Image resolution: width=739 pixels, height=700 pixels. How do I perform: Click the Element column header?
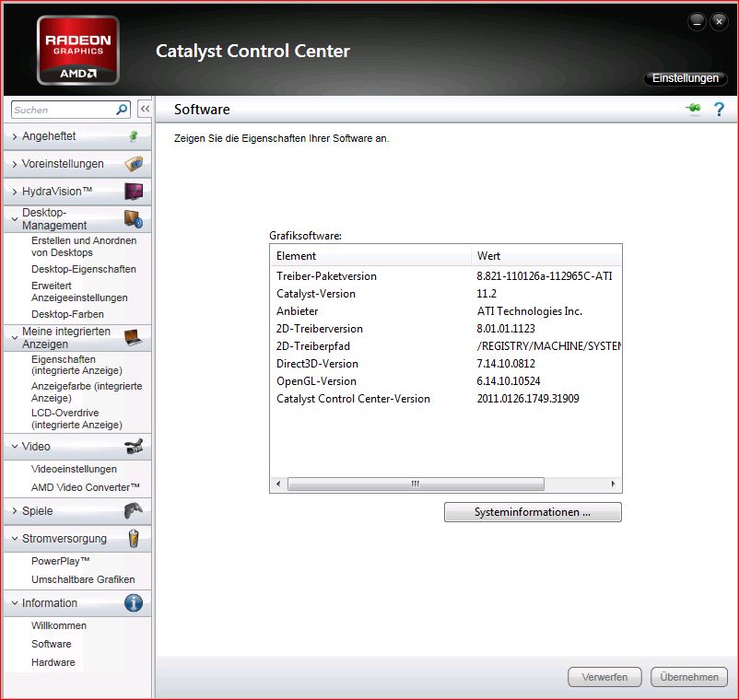click(x=370, y=256)
